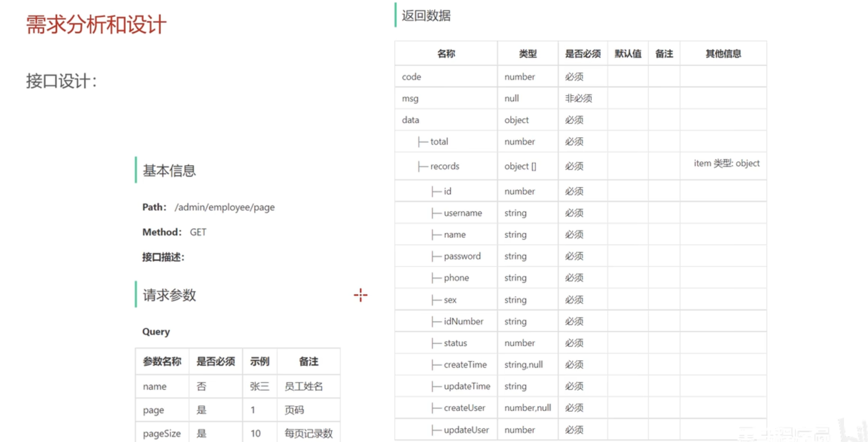Click the example value 张三

coord(260,386)
